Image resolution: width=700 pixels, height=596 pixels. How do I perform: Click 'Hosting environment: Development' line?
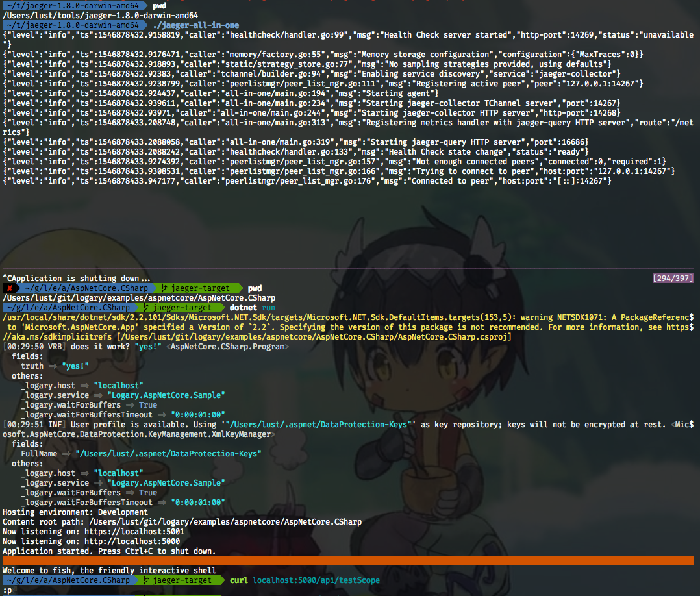point(75,512)
